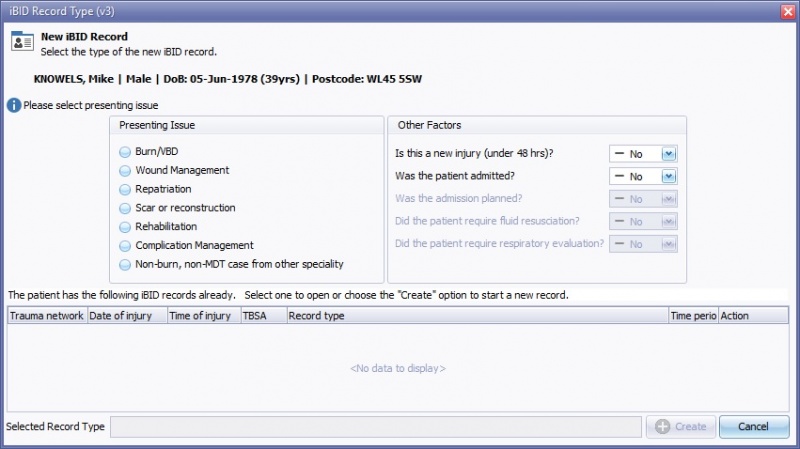Choose Non-burn, non-MDT case option
The image size is (800, 449).
(125, 265)
